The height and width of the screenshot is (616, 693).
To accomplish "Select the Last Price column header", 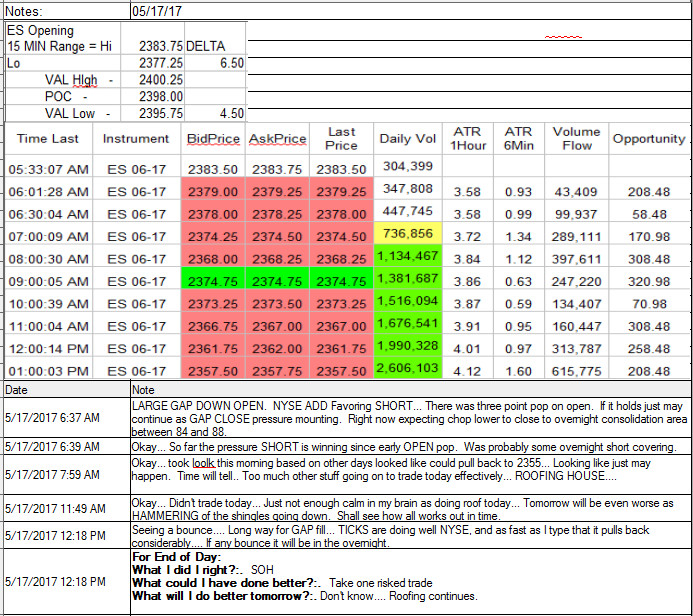I will click(341, 139).
